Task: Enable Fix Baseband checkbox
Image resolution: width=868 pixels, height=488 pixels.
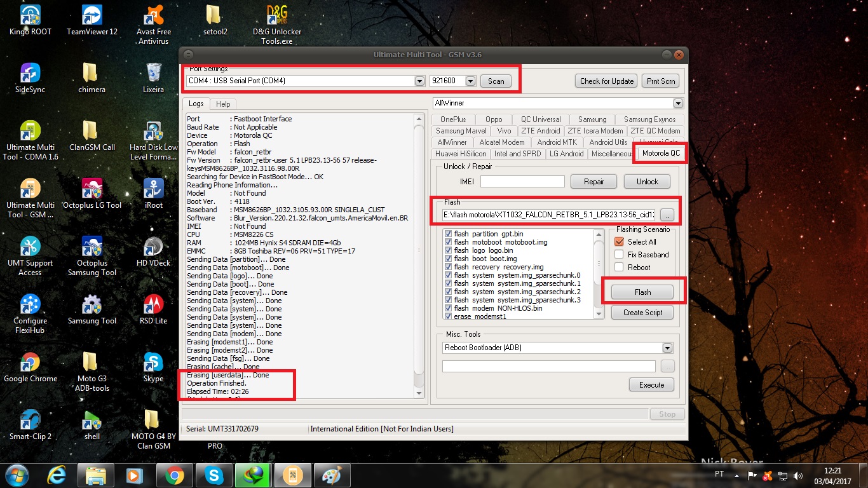Action: (x=620, y=254)
